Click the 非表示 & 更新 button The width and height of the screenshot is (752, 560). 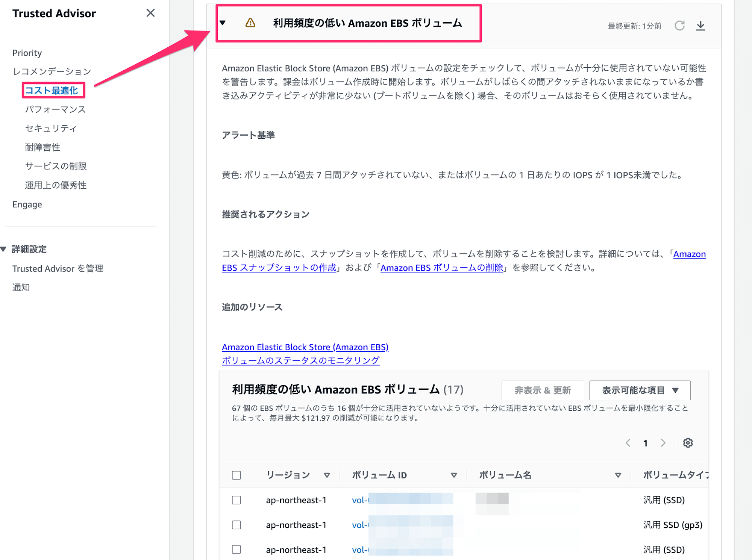point(543,390)
